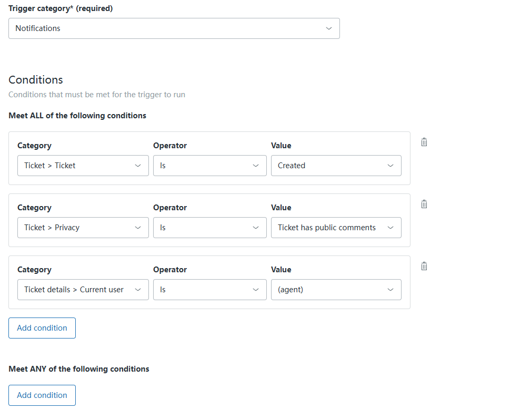The width and height of the screenshot is (531, 420).
Task: Click 'Meet ALL of the following conditions' label
Action: [x=77, y=116]
